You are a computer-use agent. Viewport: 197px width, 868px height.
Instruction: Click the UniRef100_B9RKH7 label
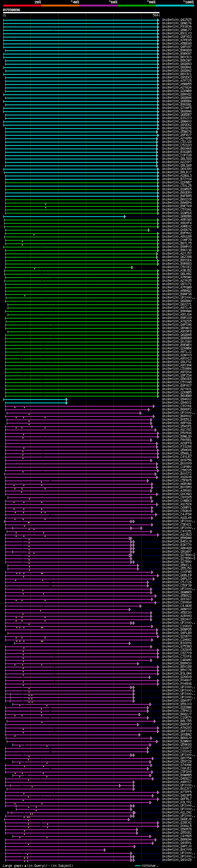click(177, 54)
